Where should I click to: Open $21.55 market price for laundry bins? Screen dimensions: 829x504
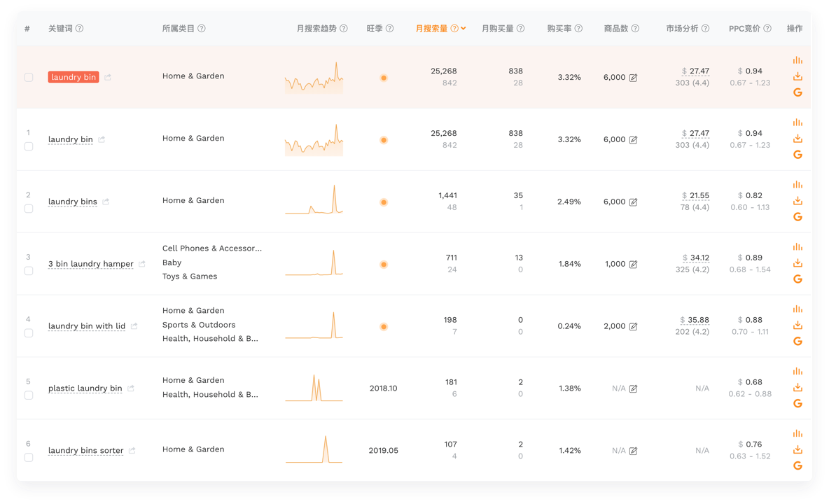click(695, 195)
